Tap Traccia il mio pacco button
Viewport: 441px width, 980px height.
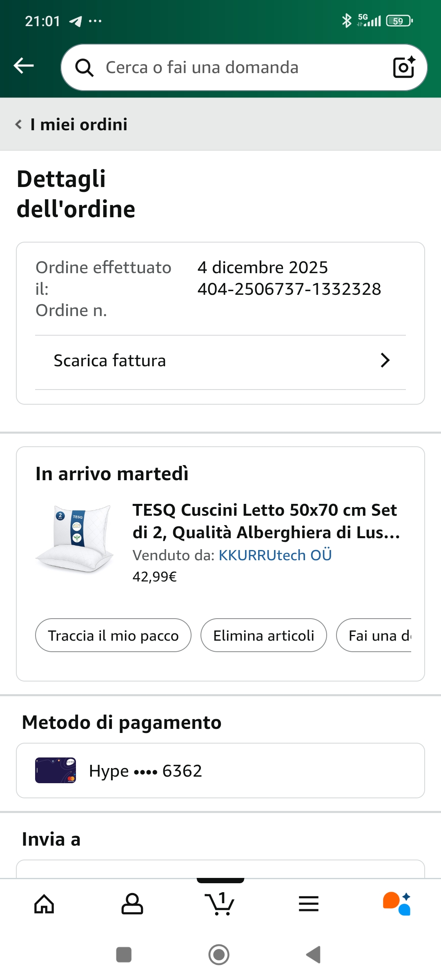113,635
